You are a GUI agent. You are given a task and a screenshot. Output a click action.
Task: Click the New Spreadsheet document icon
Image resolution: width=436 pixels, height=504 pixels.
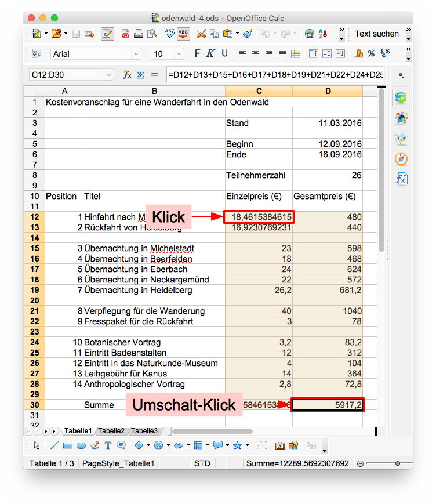[x=37, y=34]
